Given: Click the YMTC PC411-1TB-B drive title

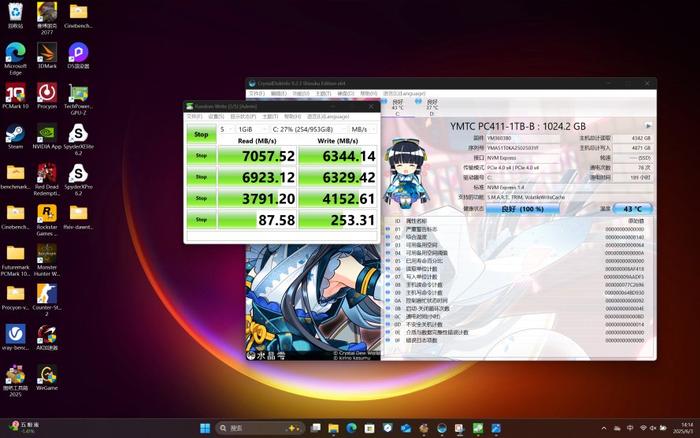Looking at the screenshot, I should click(x=518, y=126).
